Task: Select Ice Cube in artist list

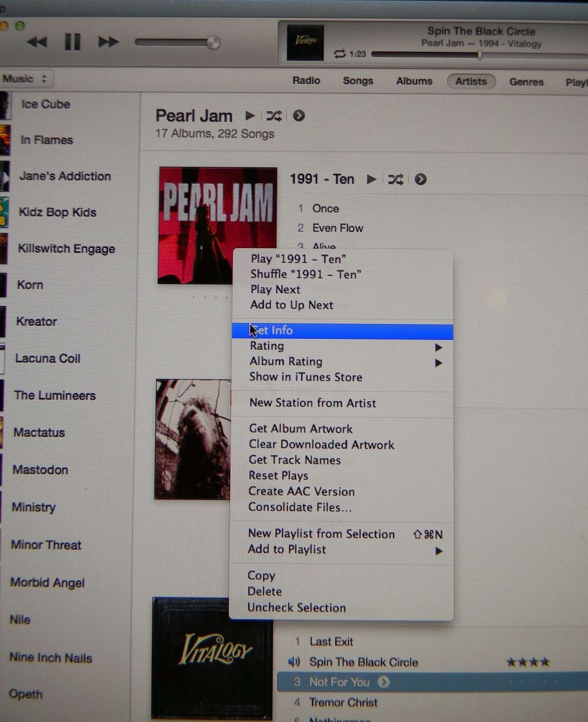Action: click(x=46, y=104)
